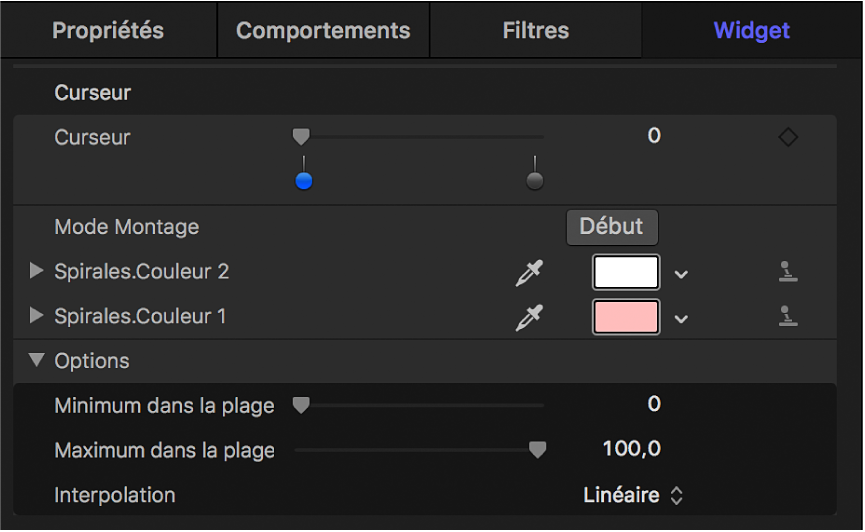Expand the Spirales.Couleur 1 disclosure triangle

click(x=37, y=316)
